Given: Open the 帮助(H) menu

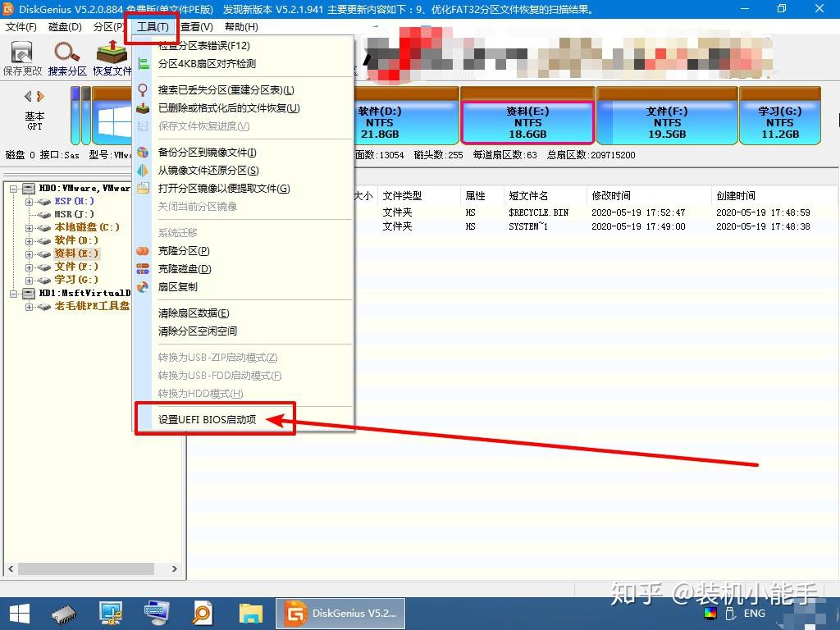Looking at the screenshot, I should point(240,25).
